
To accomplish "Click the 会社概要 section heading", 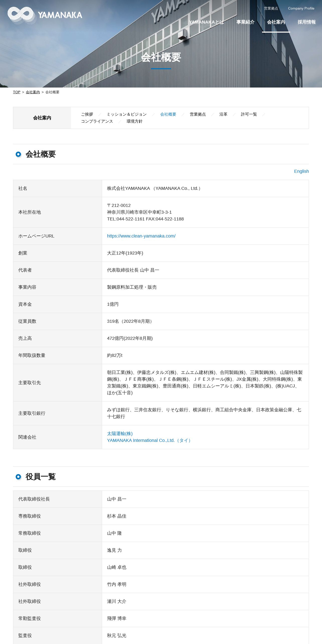I will click(41, 154).
